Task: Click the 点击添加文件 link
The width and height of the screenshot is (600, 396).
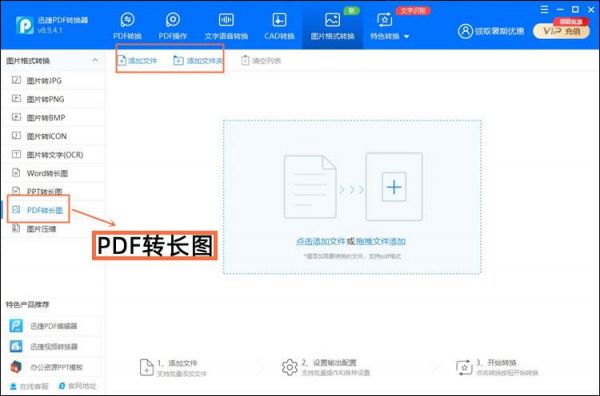Action: click(320, 241)
